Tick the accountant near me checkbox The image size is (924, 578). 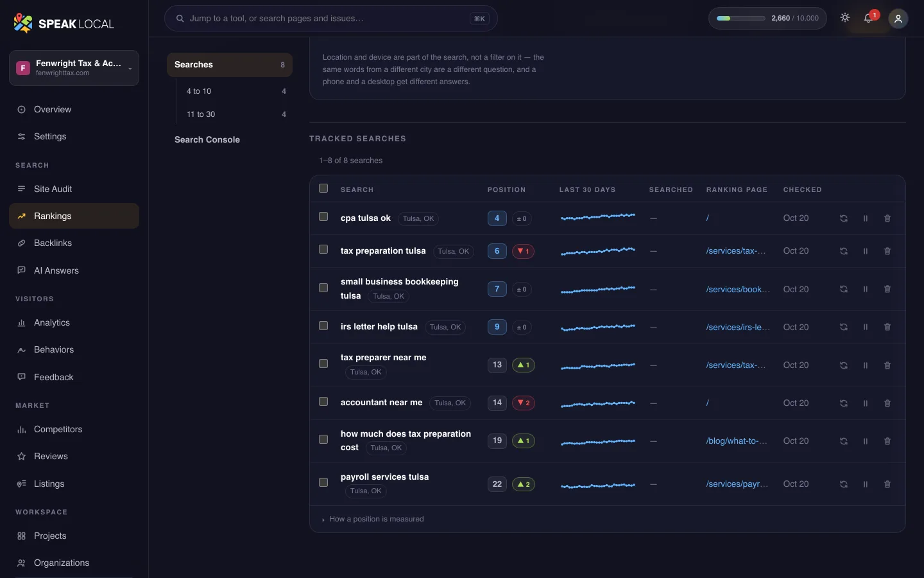[x=323, y=401]
